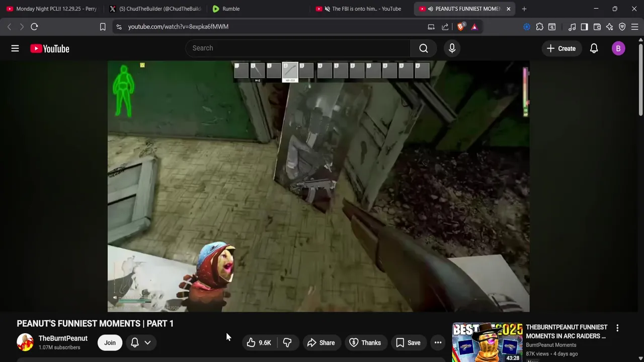The image size is (644, 362).
Task: Open the tab search icon in toolbar
Action: coord(552,27)
